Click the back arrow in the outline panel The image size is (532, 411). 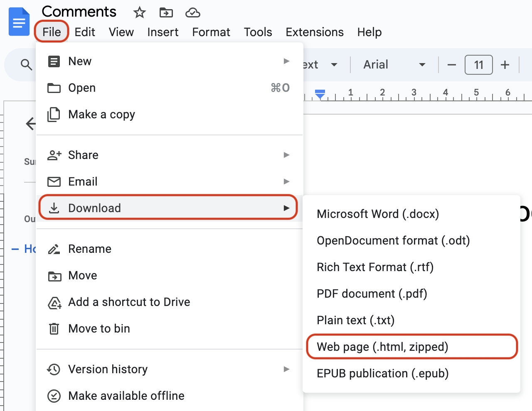(x=31, y=123)
